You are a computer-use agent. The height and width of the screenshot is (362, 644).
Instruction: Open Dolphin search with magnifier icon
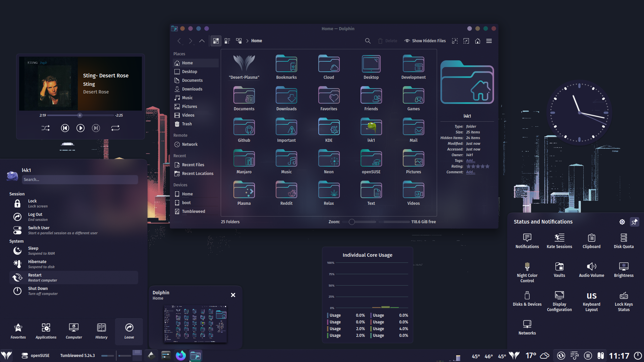point(368,41)
